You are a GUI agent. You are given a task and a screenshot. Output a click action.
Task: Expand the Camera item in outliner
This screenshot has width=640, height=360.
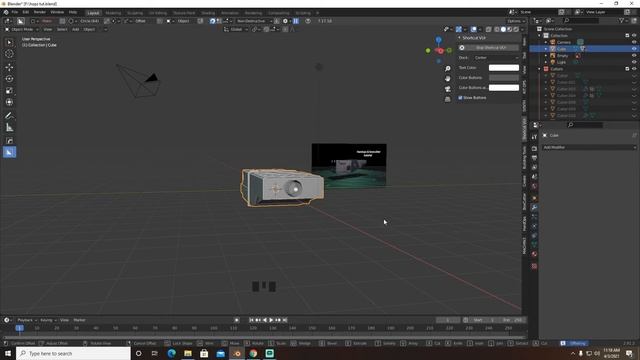[546, 42]
